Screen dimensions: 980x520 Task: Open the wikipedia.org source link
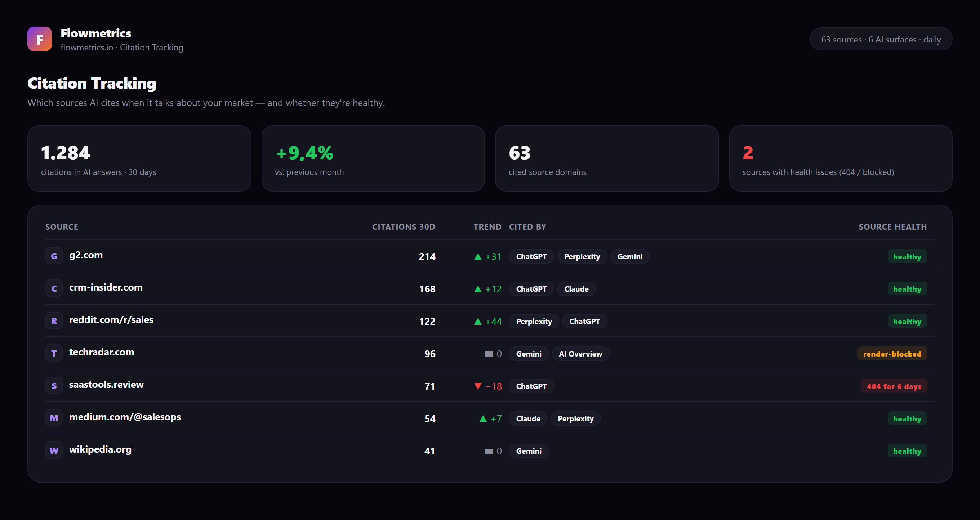coord(101,449)
